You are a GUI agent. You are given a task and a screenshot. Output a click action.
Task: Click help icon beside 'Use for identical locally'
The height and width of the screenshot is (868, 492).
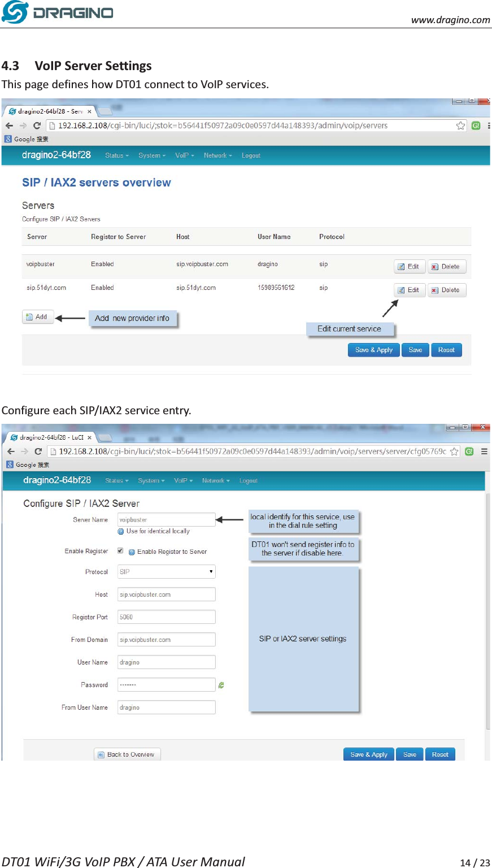click(x=121, y=531)
